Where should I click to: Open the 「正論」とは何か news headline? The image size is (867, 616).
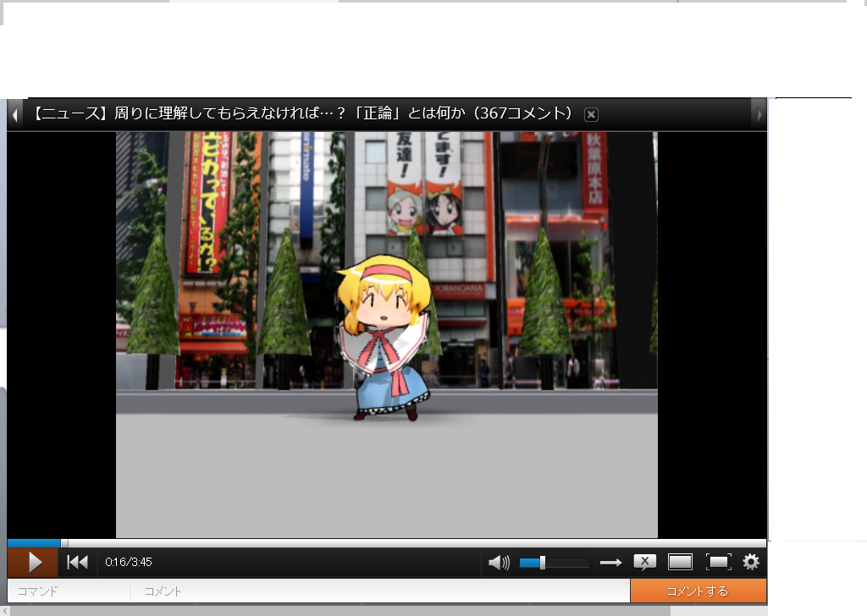point(302,113)
